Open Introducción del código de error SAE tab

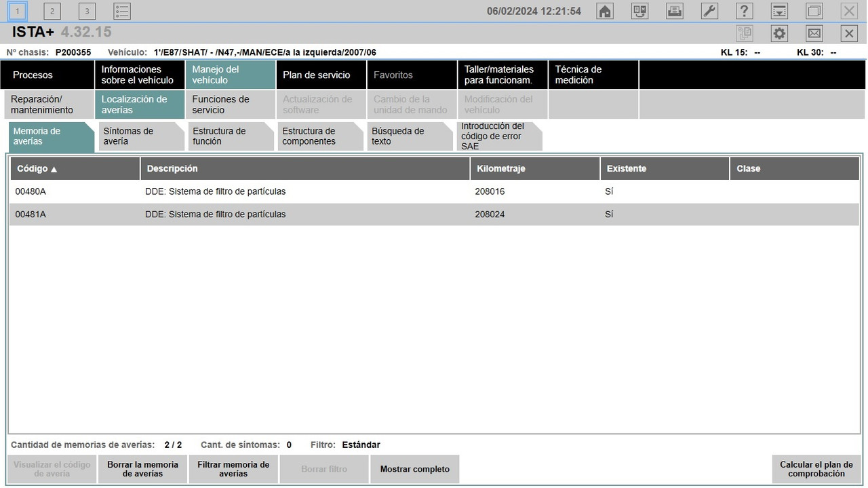click(499, 136)
